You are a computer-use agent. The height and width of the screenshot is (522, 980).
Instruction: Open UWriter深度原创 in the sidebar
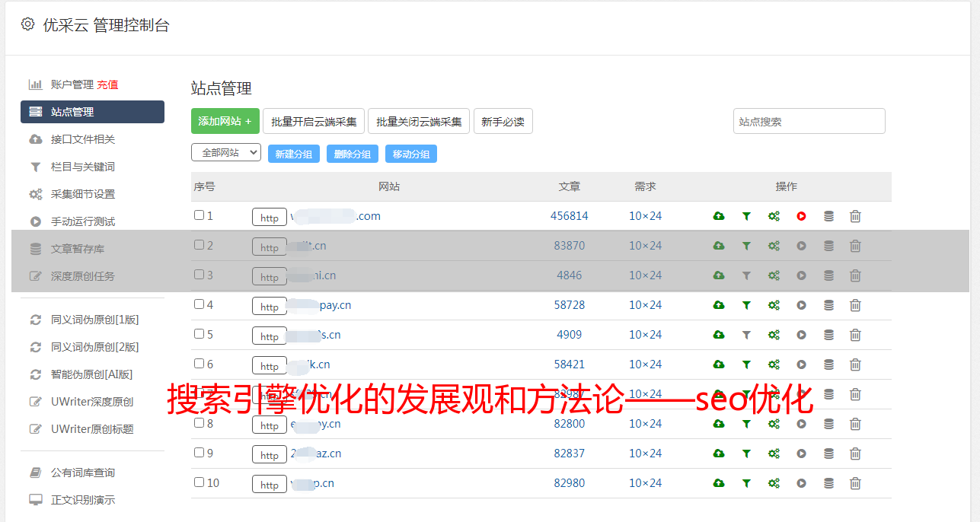click(x=92, y=402)
